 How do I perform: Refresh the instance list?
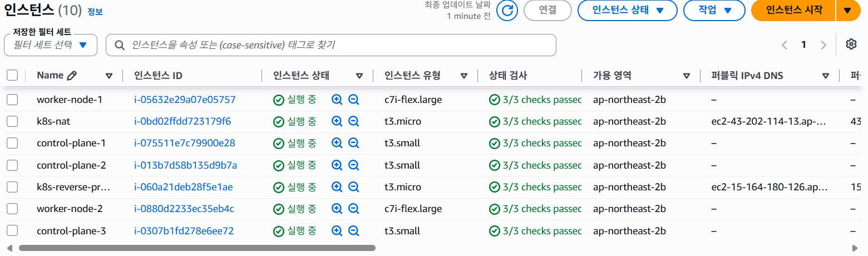point(507,11)
